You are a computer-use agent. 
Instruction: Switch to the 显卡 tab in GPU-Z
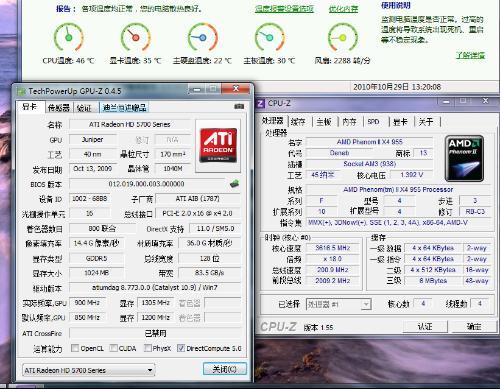(30, 107)
